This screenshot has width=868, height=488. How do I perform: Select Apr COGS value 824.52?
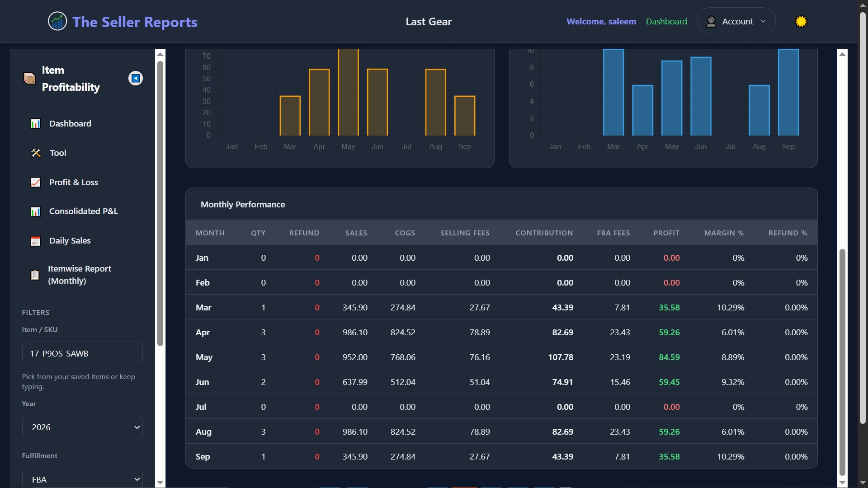coord(403,332)
